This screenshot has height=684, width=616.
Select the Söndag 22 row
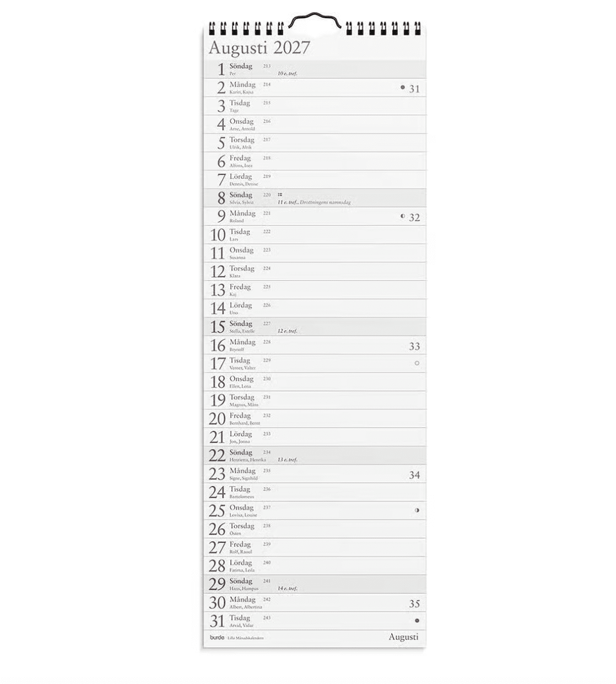(x=315, y=455)
